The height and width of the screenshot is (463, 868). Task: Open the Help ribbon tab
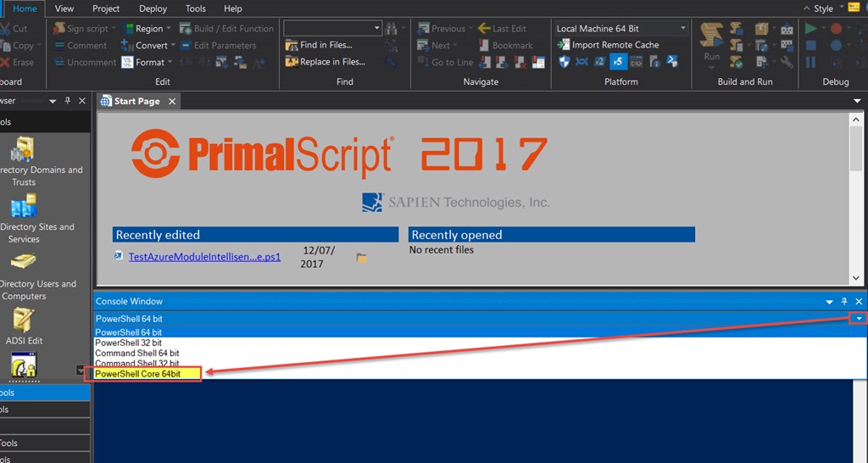click(x=232, y=8)
